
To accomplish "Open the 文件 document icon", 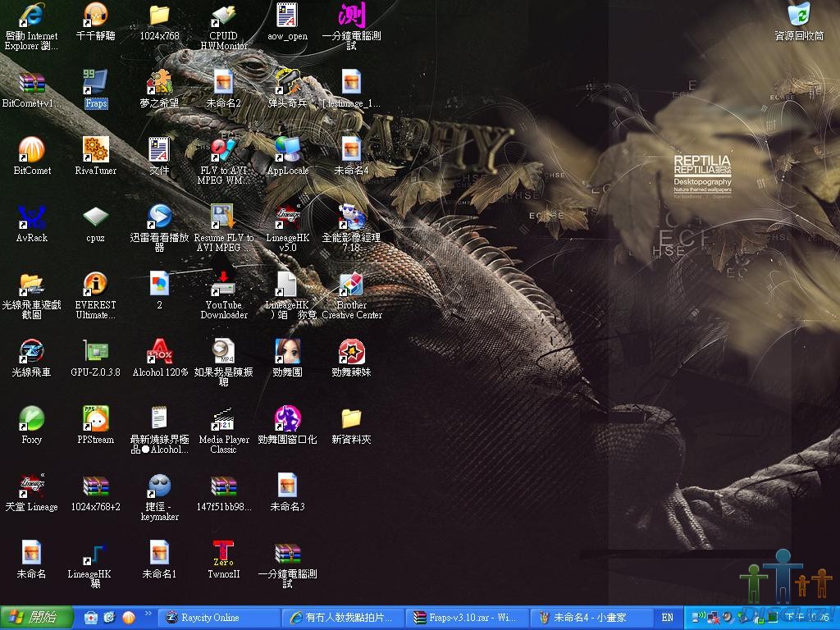I will click(159, 149).
